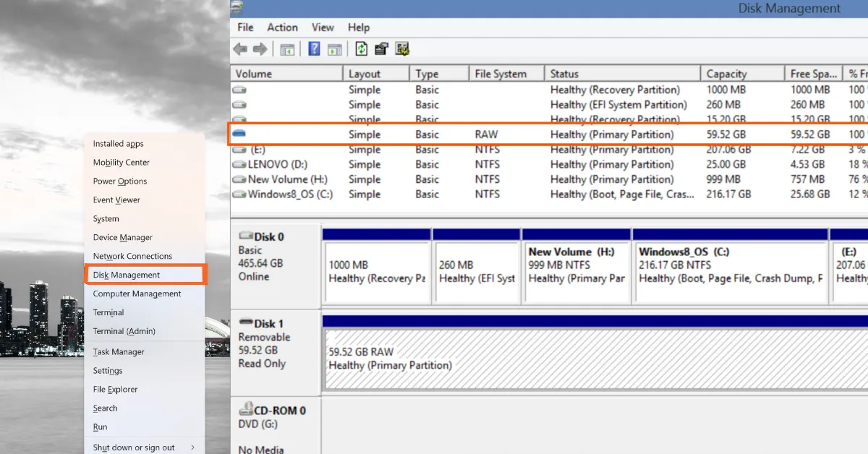Sort by the Volume column header
Viewport: 868px width, 454px height.
tap(286, 74)
